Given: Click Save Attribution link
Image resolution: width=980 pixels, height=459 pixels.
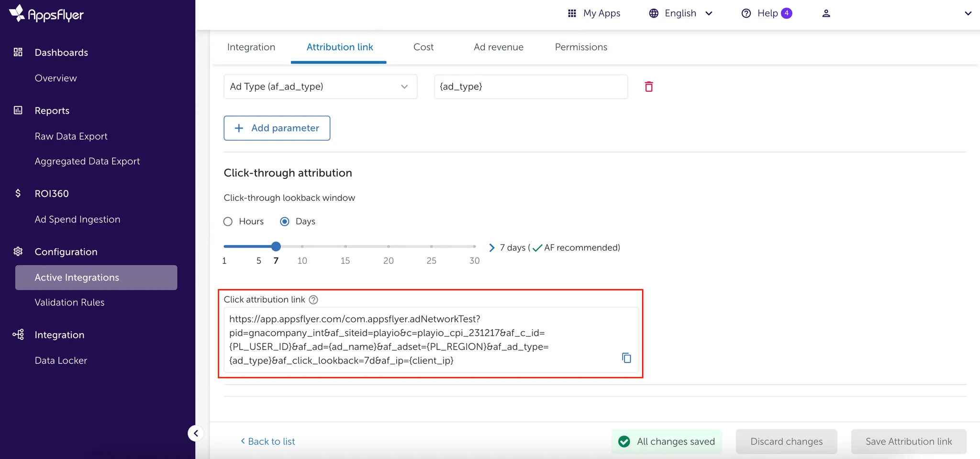Looking at the screenshot, I should [x=909, y=441].
